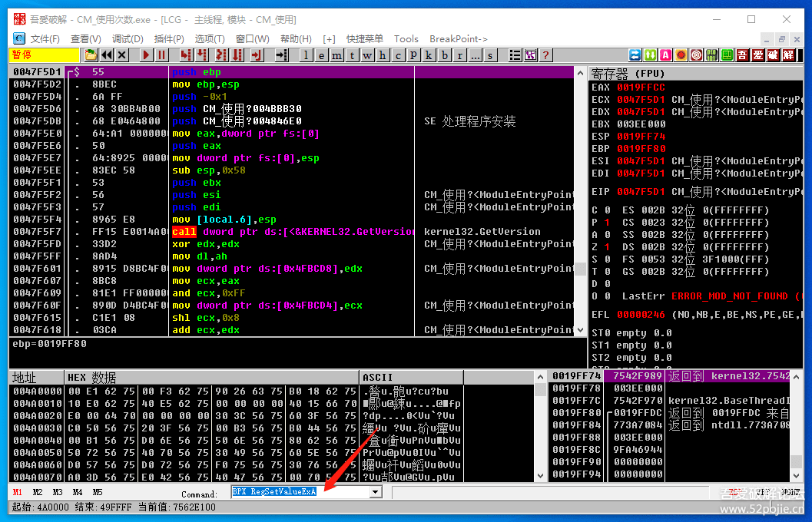Toggle the P flag value in registers

[607, 223]
